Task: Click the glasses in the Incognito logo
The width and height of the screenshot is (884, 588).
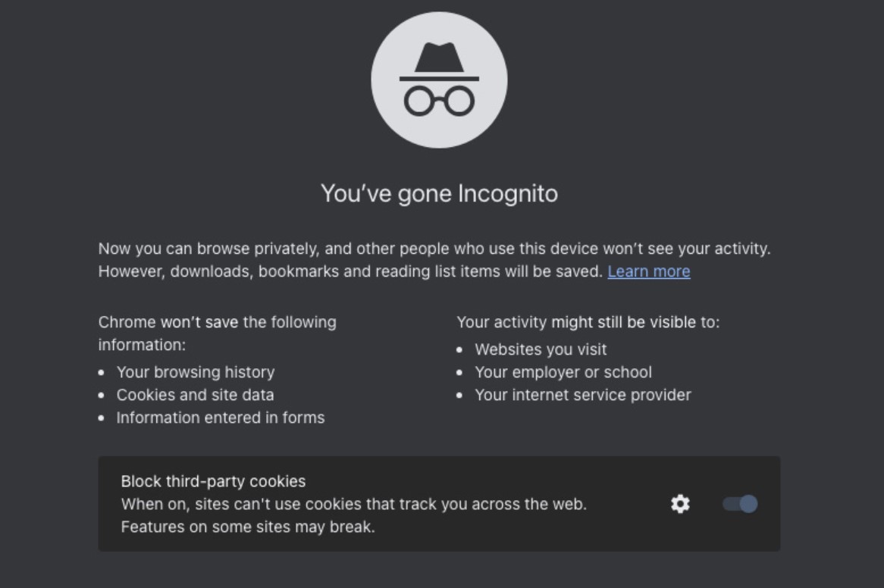Action: click(439, 101)
